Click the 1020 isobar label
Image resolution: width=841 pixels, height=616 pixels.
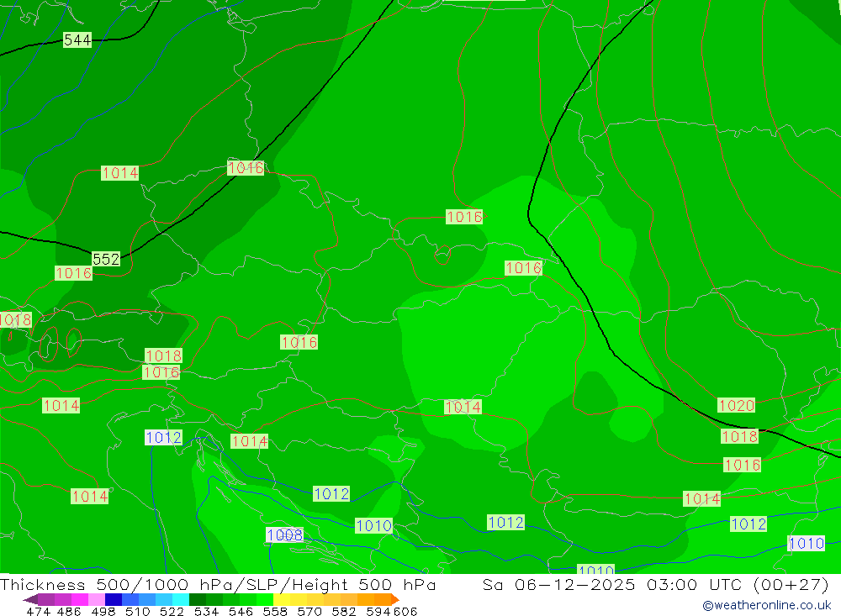[x=737, y=405]
